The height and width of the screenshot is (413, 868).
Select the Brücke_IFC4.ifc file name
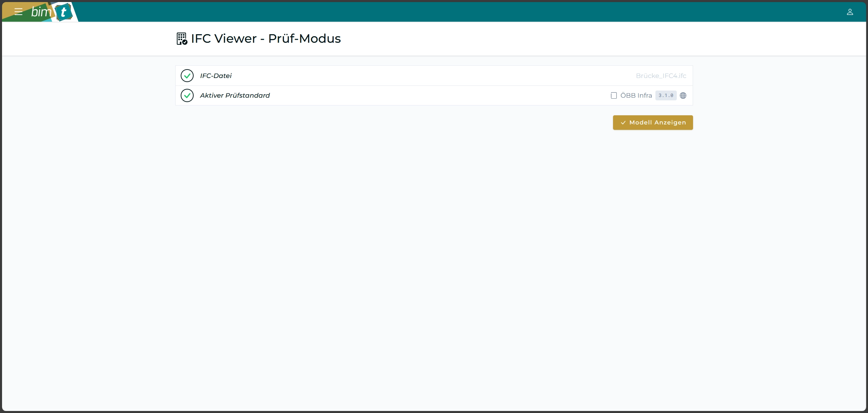[x=661, y=76]
